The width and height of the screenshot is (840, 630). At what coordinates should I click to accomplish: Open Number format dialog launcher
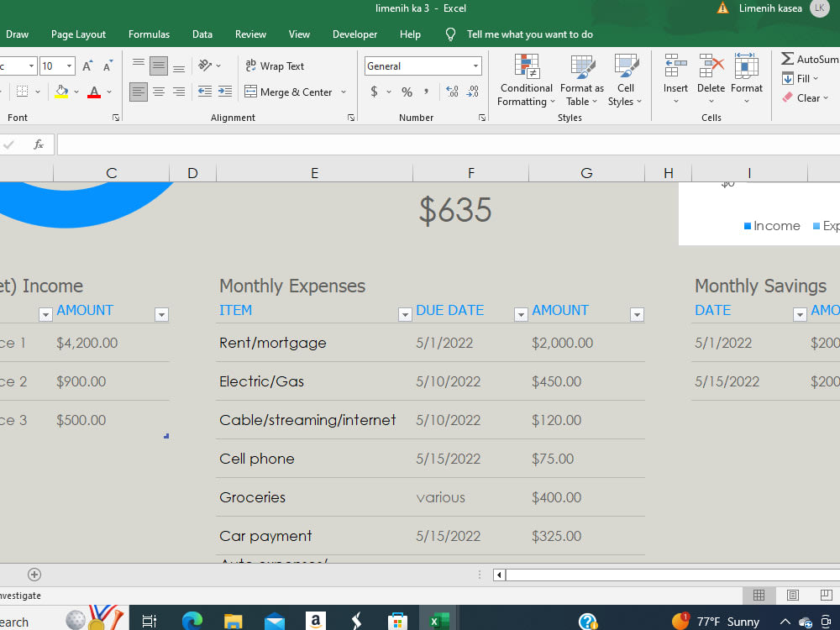click(482, 118)
